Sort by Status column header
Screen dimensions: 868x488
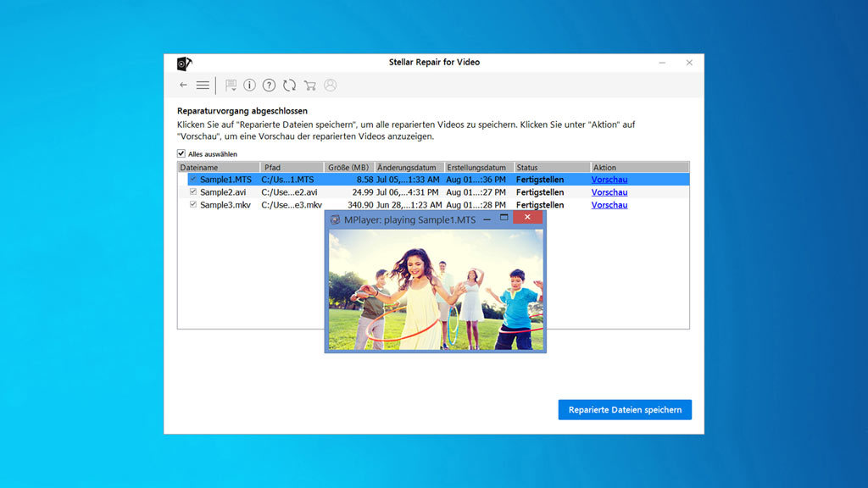click(552, 167)
